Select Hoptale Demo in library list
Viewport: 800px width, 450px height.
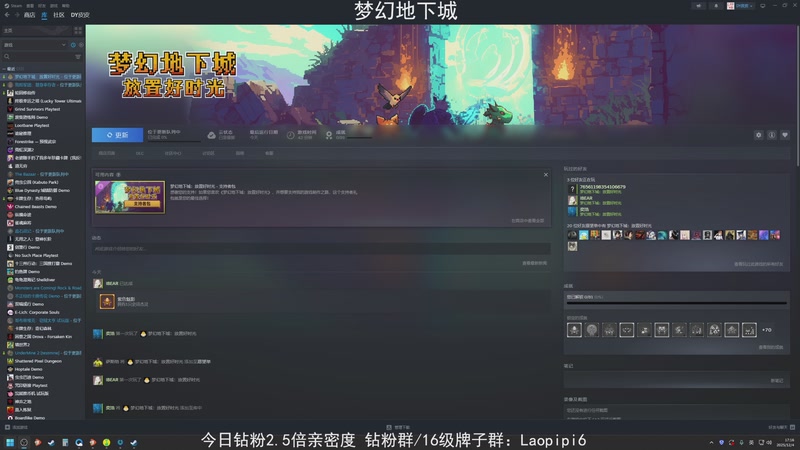pos(28,369)
